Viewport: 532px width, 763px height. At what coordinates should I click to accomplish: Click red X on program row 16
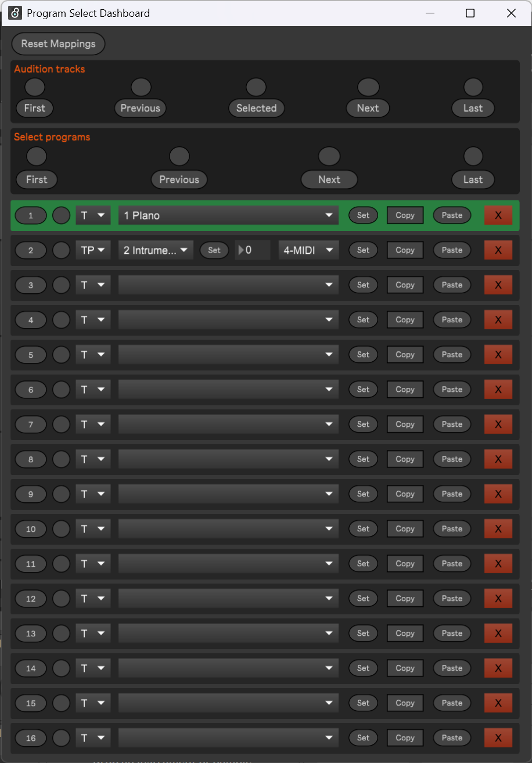(x=498, y=738)
